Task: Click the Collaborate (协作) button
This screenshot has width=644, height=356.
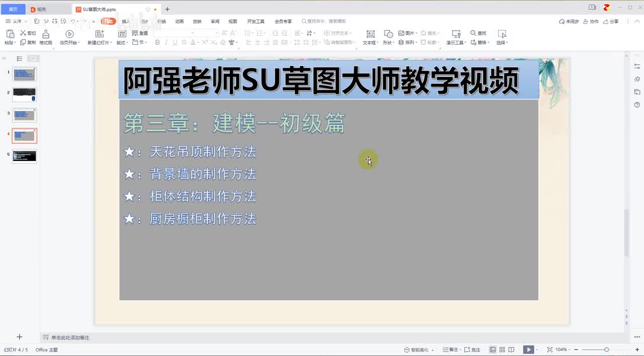Action: point(591,22)
